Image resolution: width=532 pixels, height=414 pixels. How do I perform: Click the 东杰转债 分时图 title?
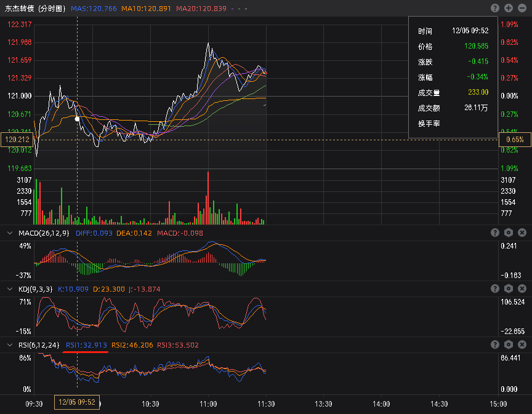coord(34,8)
